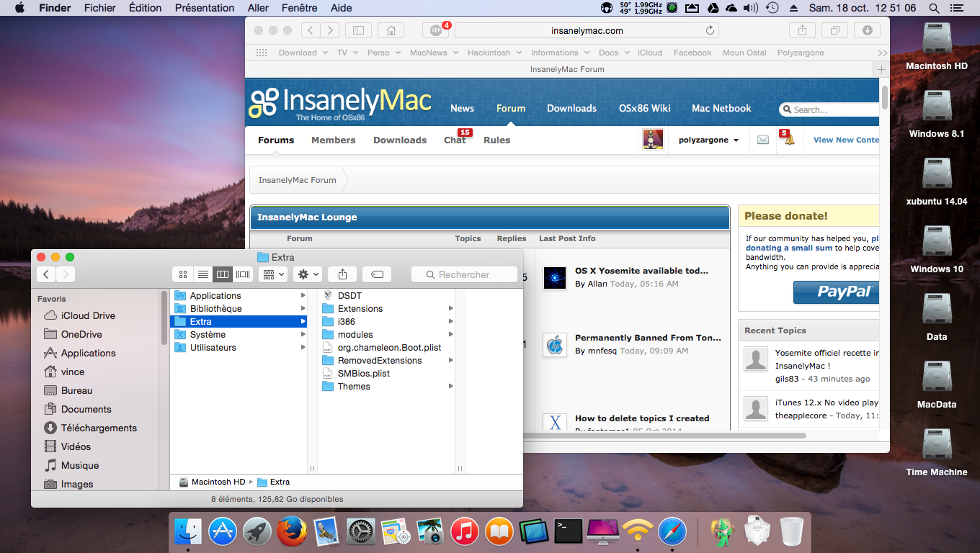Open Maps from the Dock
Image resolution: width=980 pixels, height=553 pixels.
[x=396, y=532]
